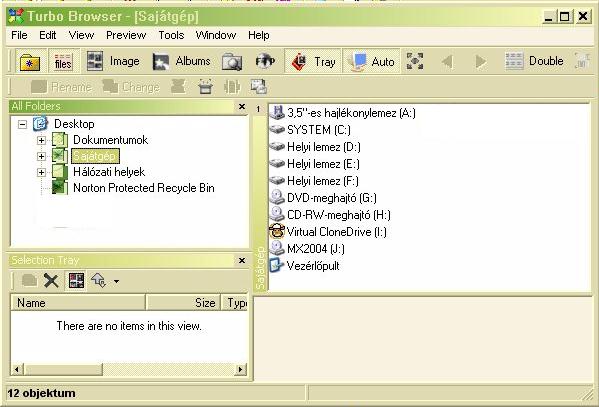The image size is (599, 407).
Task: Select Sajátgép in folder tree
Action: click(x=95, y=156)
